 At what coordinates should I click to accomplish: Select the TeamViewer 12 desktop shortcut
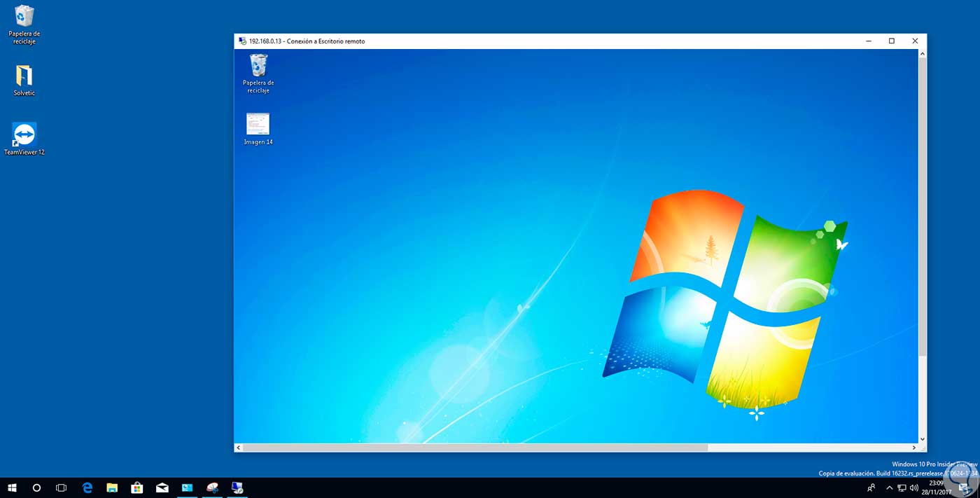tap(24, 139)
